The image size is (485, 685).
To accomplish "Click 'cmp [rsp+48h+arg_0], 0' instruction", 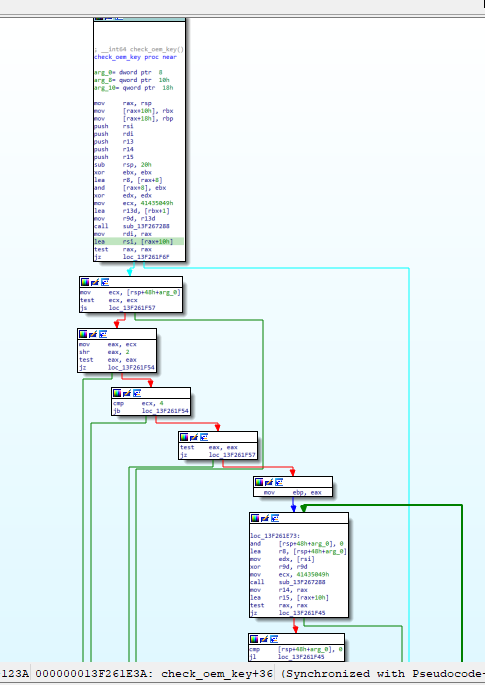I will tap(296, 649).
